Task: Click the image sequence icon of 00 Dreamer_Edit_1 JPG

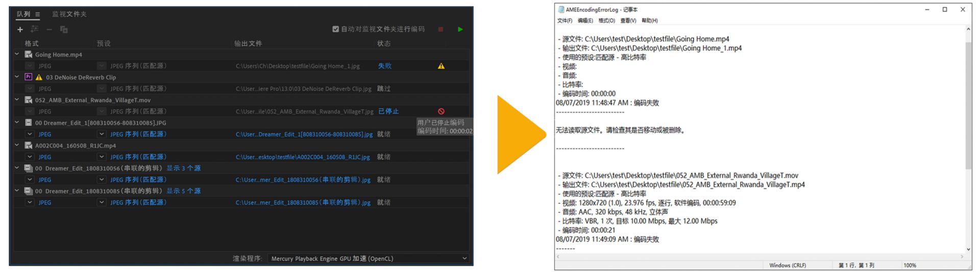Action: coord(29,122)
